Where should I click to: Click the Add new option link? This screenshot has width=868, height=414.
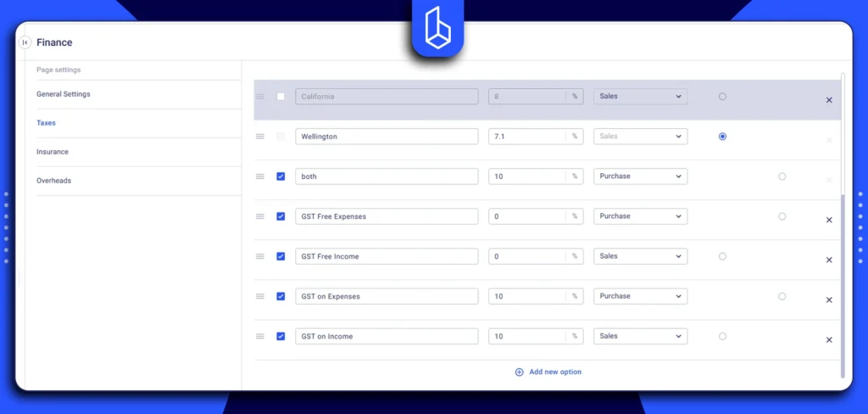tap(555, 372)
